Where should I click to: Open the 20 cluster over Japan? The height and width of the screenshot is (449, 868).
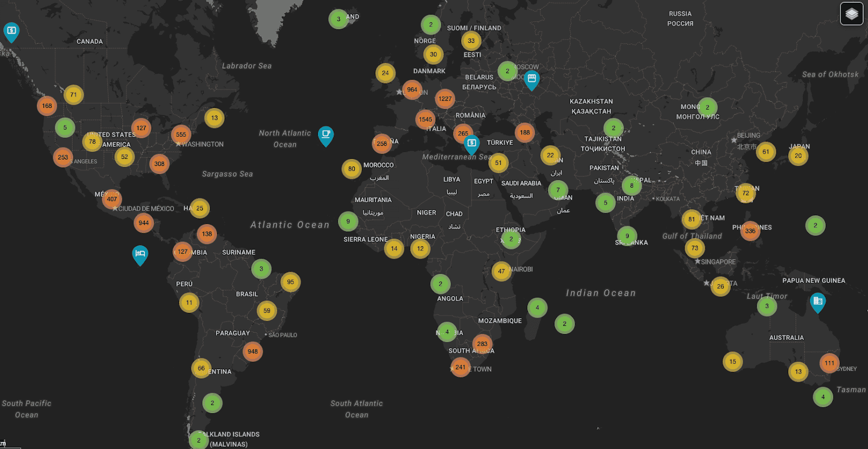click(798, 156)
